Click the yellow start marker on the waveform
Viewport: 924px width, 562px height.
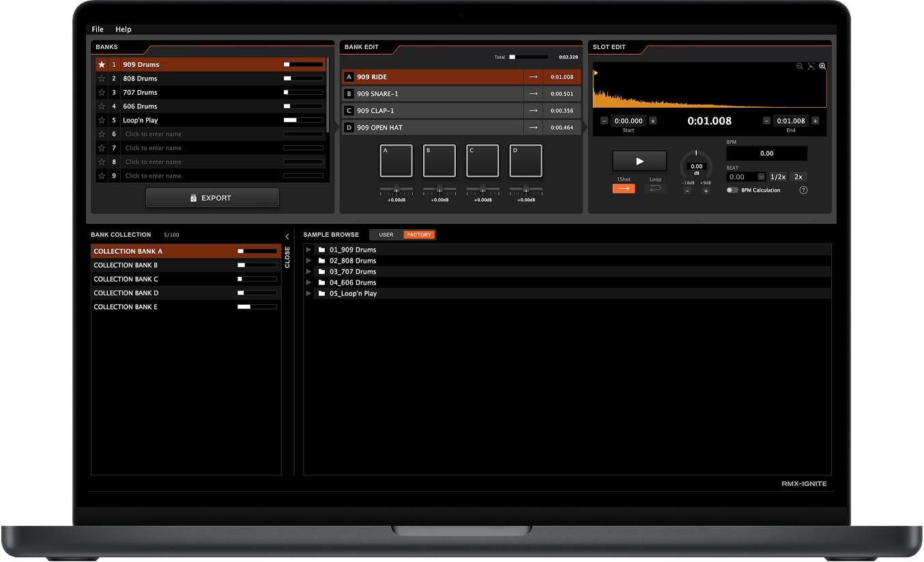coord(595,72)
